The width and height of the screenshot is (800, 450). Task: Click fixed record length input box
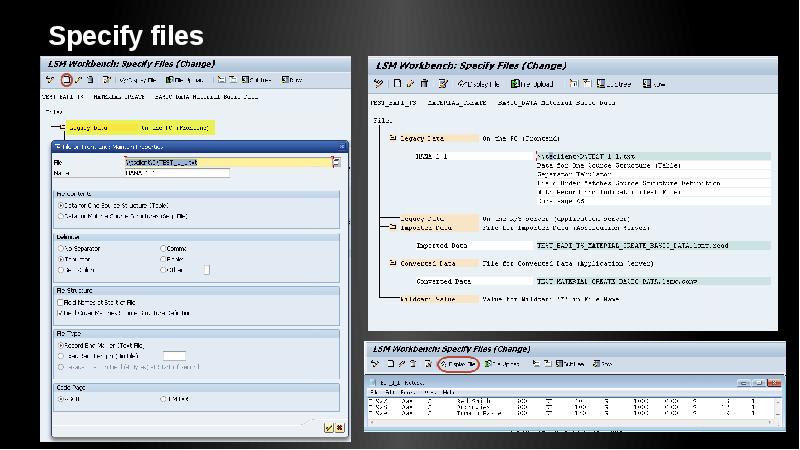point(174,356)
